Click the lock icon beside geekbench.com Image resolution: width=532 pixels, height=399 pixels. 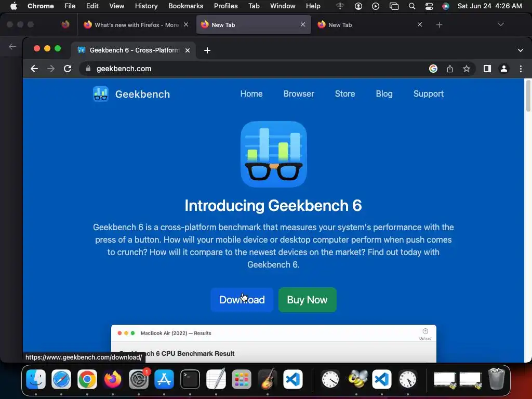[x=88, y=69]
